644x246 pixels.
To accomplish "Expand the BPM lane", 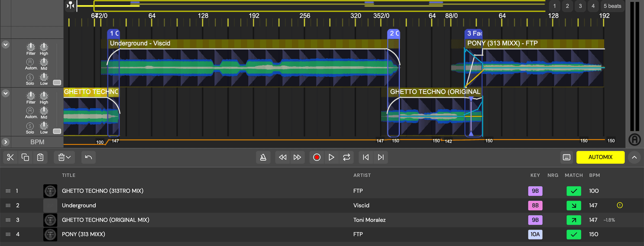I will tap(6, 142).
